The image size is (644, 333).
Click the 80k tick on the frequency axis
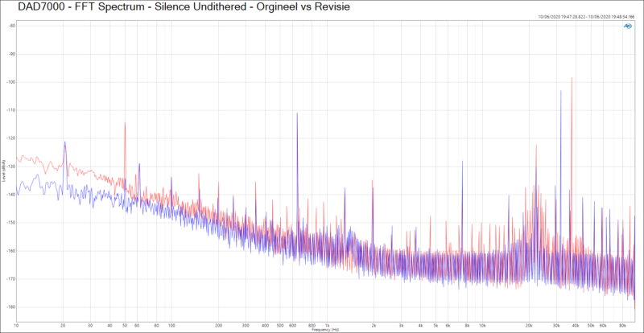point(621,326)
